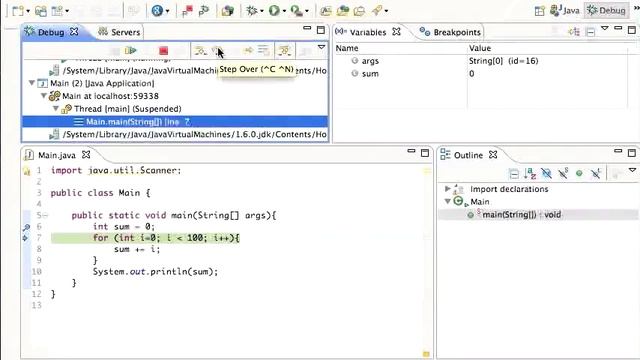The image size is (640, 360).
Task: Open Run launch dropdown arrow
Action: tap(284, 11)
